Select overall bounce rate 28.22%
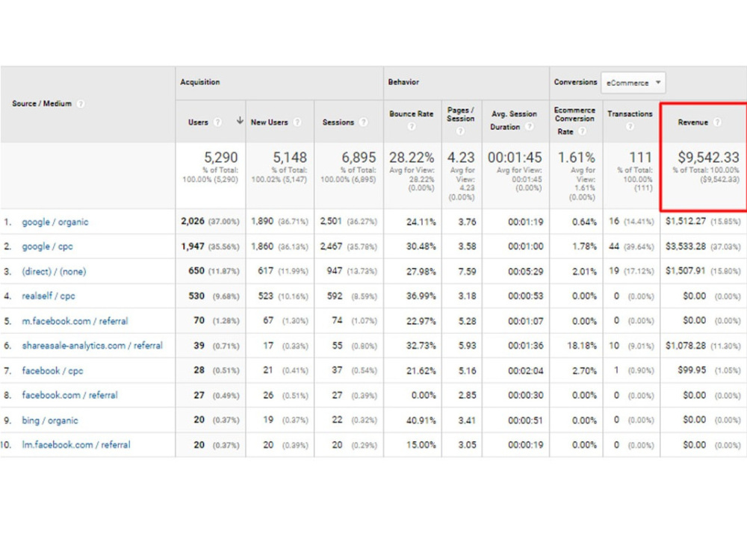Screen dimensions: 747x560 click(x=412, y=157)
